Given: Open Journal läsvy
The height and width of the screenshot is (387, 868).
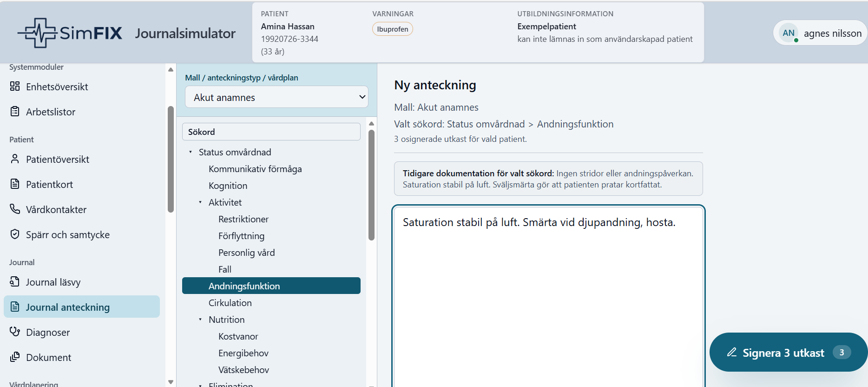Looking at the screenshot, I should pyautogui.click(x=82, y=282).
